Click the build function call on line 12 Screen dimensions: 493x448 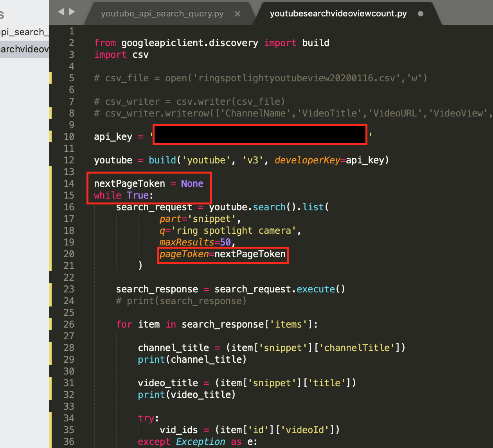162,160
